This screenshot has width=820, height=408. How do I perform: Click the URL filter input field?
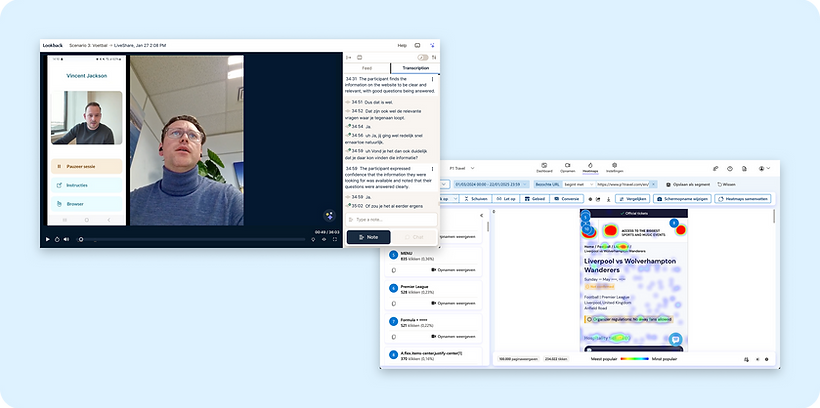coord(623,184)
